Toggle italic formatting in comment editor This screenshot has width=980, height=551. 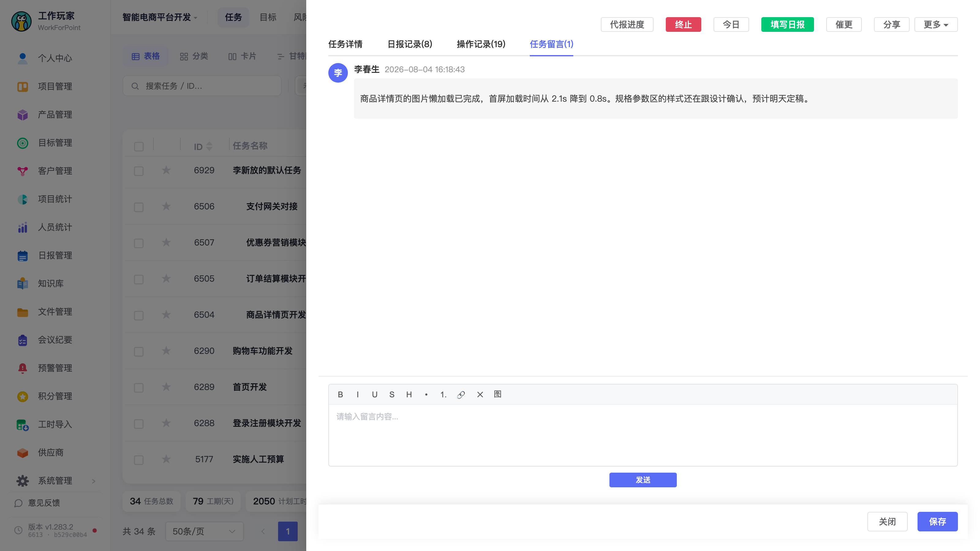tap(358, 394)
